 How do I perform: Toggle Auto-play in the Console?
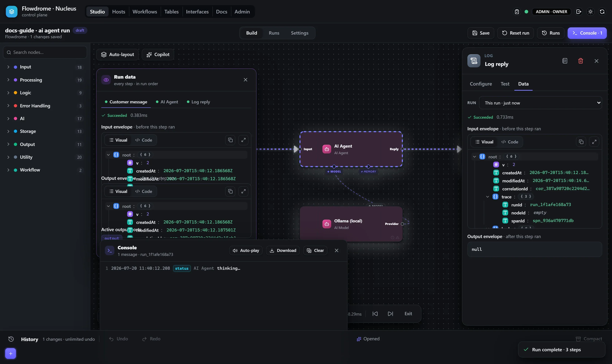point(246,250)
